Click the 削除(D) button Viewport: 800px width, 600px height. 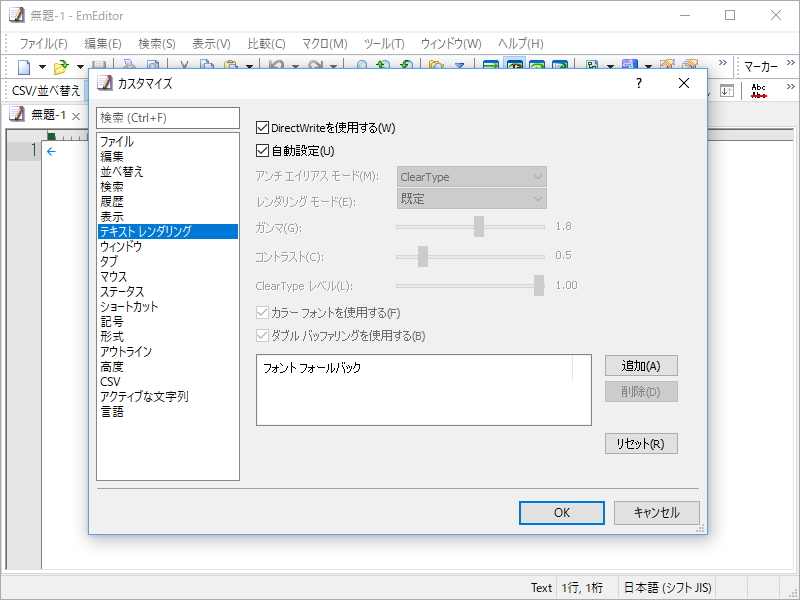[641, 391]
